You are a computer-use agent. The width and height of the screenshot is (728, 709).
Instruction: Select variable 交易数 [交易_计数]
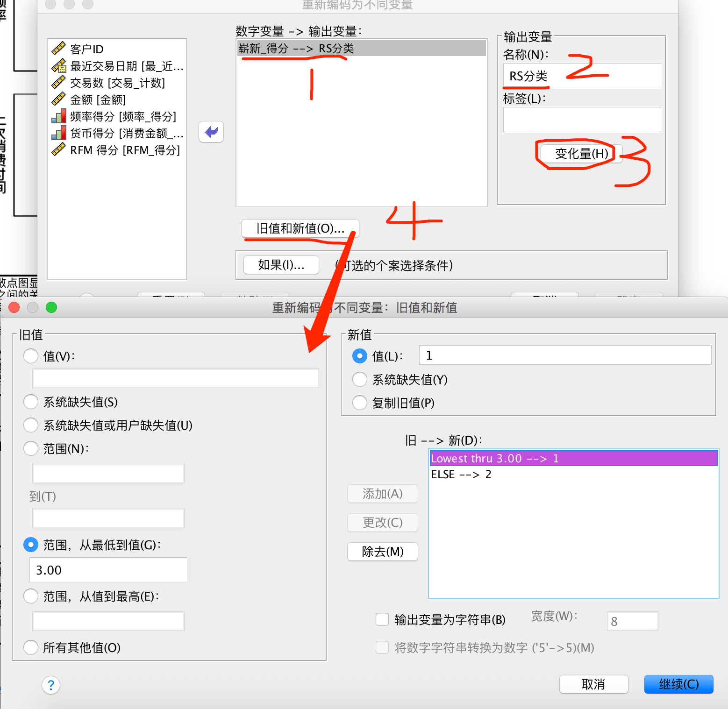[117, 83]
